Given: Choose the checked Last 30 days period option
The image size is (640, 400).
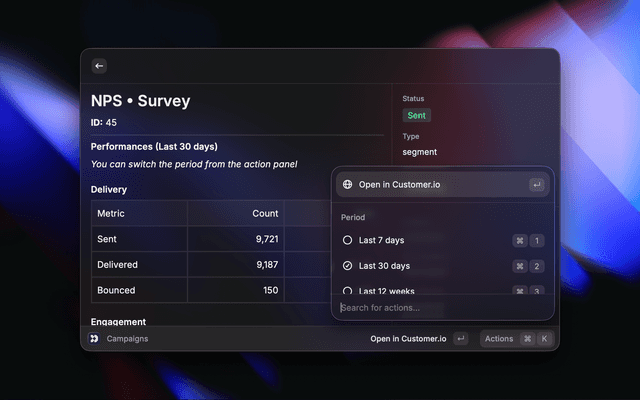Looking at the screenshot, I should [384, 266].
